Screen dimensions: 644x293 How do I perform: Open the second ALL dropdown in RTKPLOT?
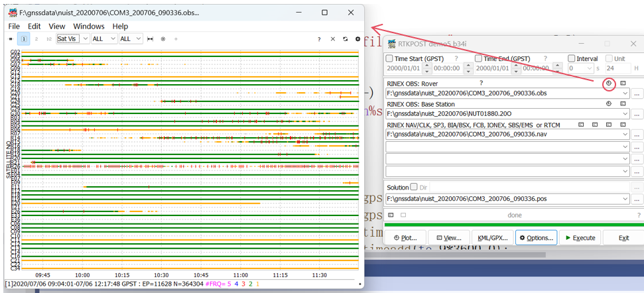coord(139,38)
